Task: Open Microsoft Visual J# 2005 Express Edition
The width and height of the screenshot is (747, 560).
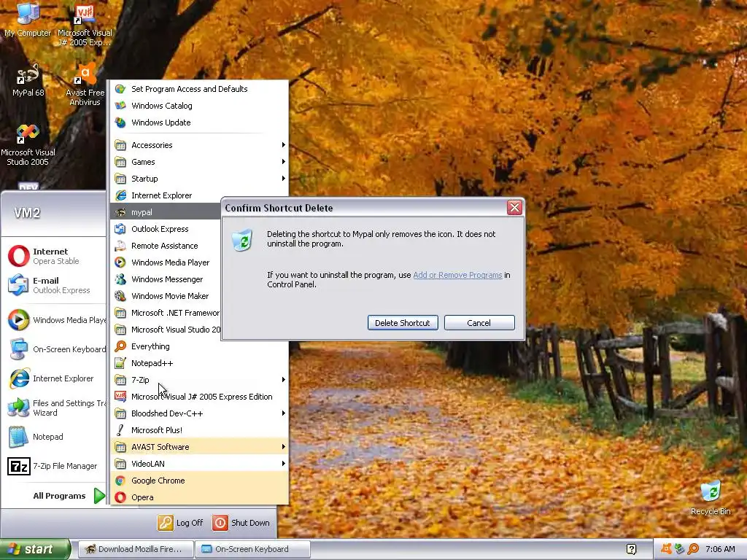Action: click(199, 397)
